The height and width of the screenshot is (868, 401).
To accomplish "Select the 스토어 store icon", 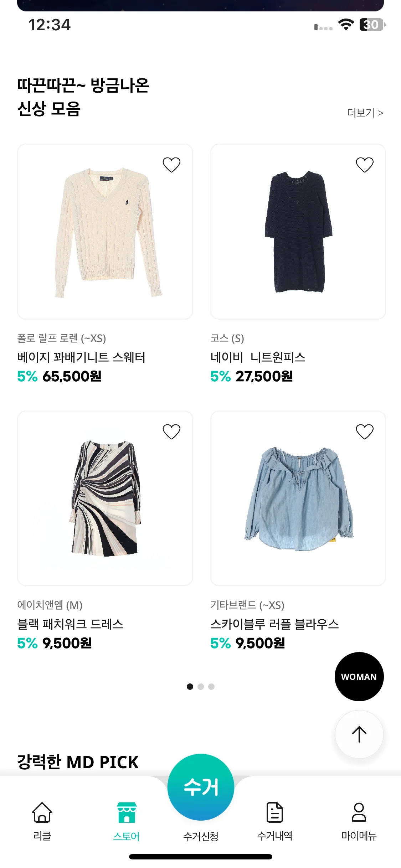I will (127, 812).
